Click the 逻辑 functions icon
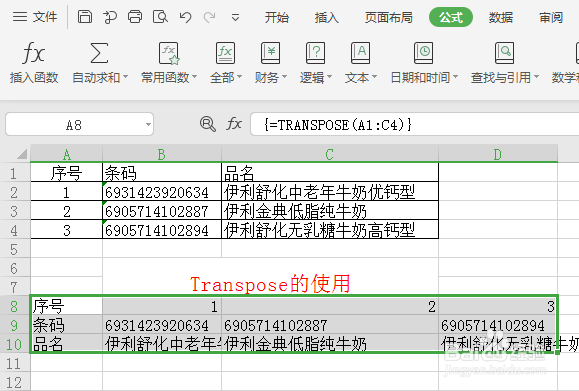579x391 pixels. (x=315, y=53)
